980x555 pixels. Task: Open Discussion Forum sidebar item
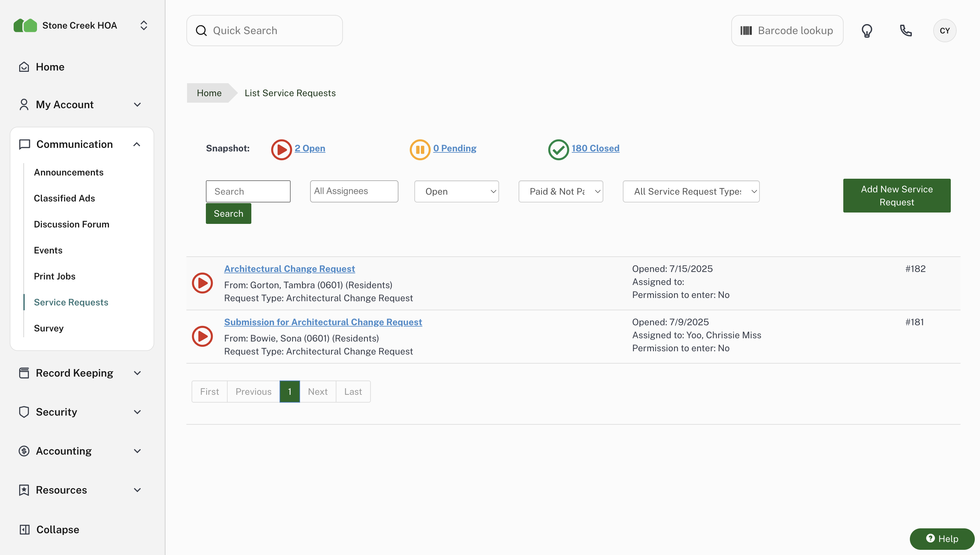[72, 224]
